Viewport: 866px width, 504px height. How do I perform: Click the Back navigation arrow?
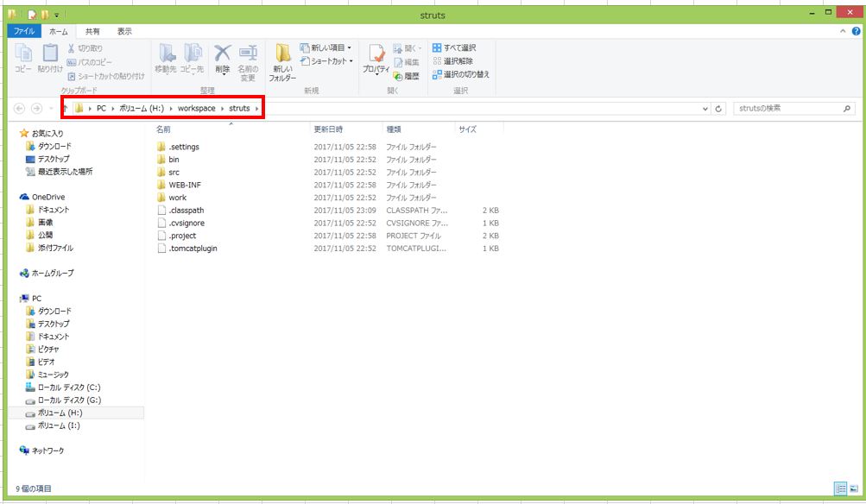(19, 109)
